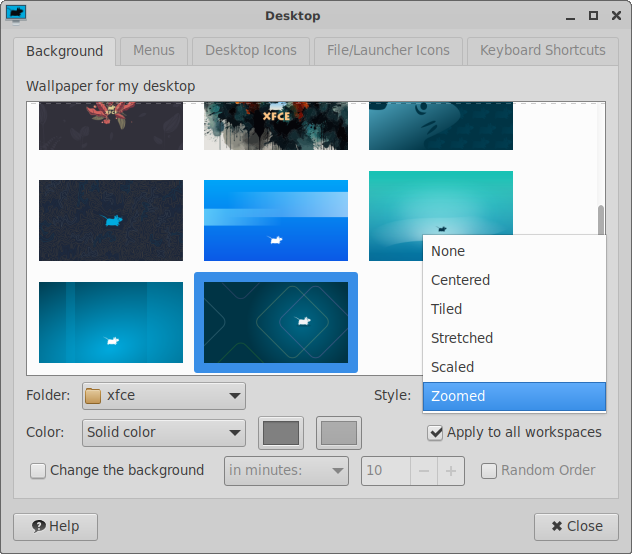Select the bright blue striped wallpaper
The image size is (632, 554).
276,220
